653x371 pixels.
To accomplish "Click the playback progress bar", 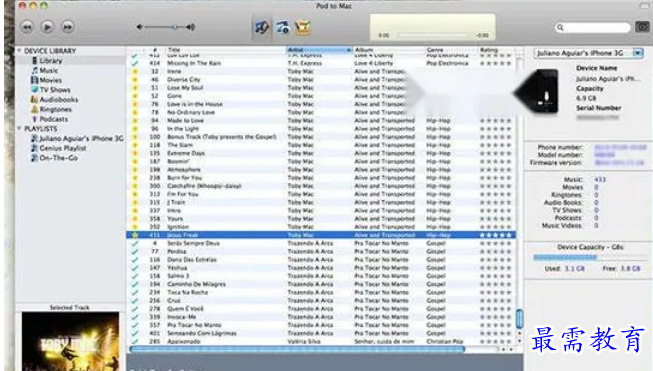I will 433,35.
